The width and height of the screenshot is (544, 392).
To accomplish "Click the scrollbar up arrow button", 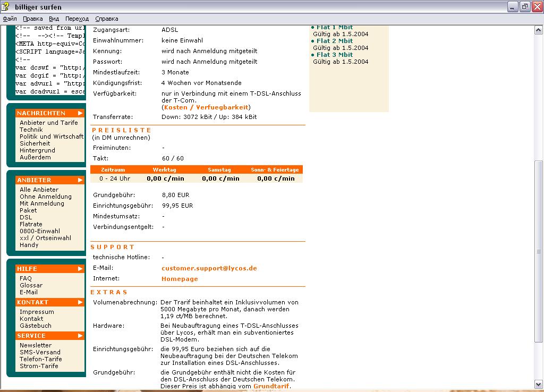I will pos(538,30).
